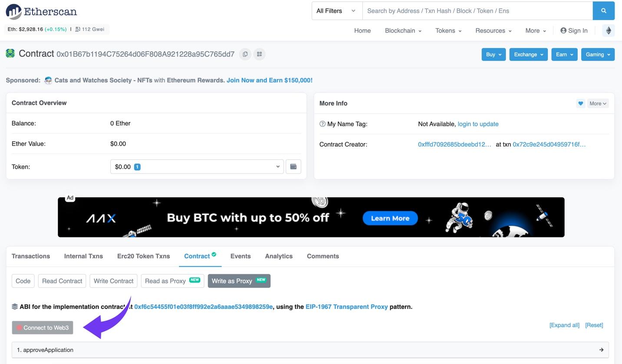Open the More navigation menu
The height and width of the screenshot is (364, 622).
pos(536,30)
